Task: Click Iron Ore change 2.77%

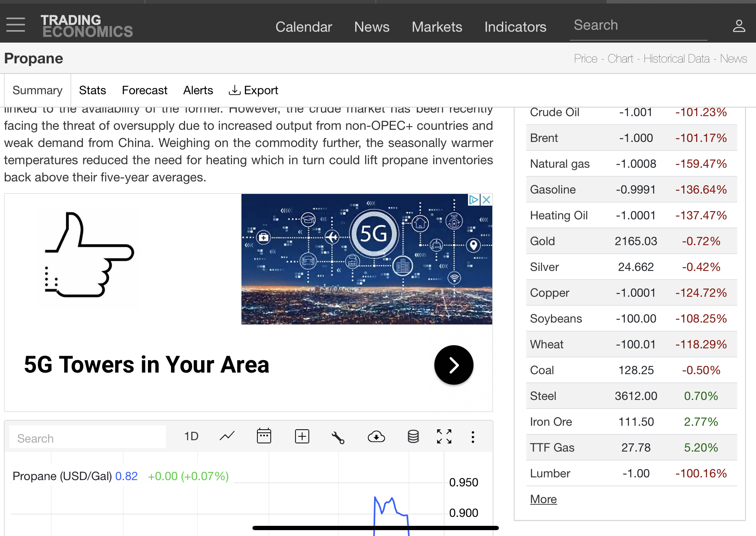Action: coord(701,422)
